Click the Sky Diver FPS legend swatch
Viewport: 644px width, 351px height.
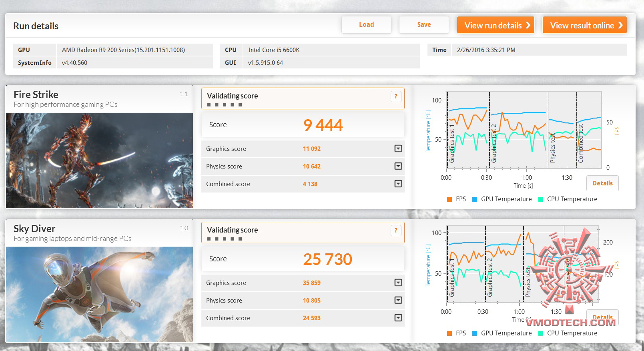pyautogui.click(x=449, y=333)
